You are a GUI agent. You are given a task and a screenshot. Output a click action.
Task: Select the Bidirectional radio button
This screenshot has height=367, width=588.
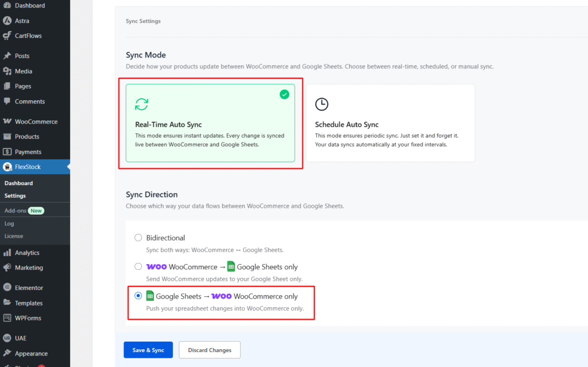click(x=138, y=238)
